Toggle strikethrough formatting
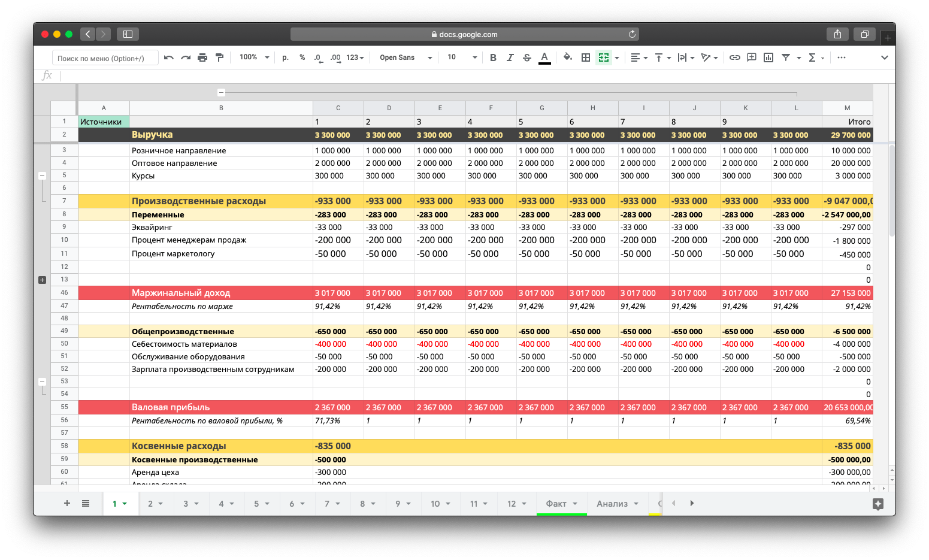Image resolution: width=929 pixels, height=560 pixels. click(x=527, y=57)
